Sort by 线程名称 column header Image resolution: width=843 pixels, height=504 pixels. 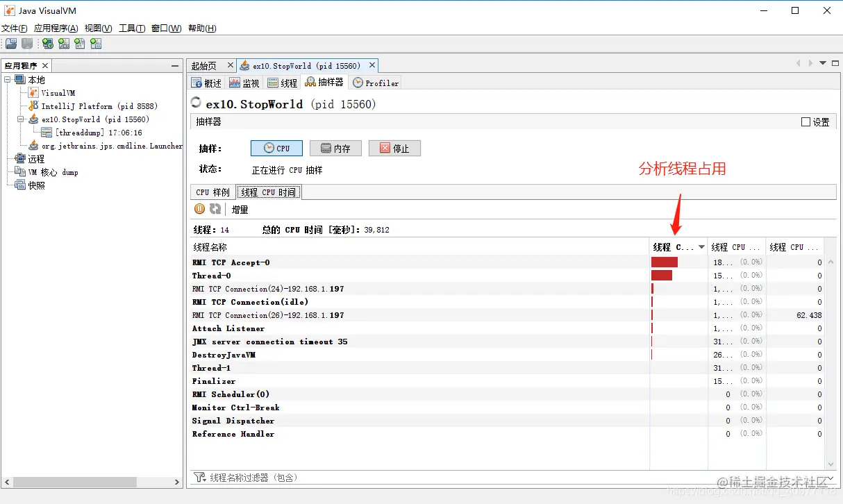click(x=419, y=247)
